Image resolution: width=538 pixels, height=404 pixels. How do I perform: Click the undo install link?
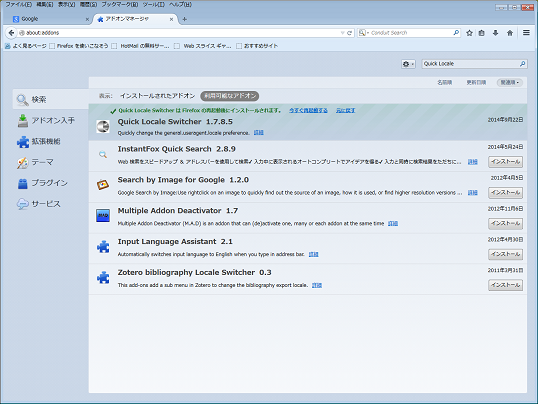[x=345, y=111]
